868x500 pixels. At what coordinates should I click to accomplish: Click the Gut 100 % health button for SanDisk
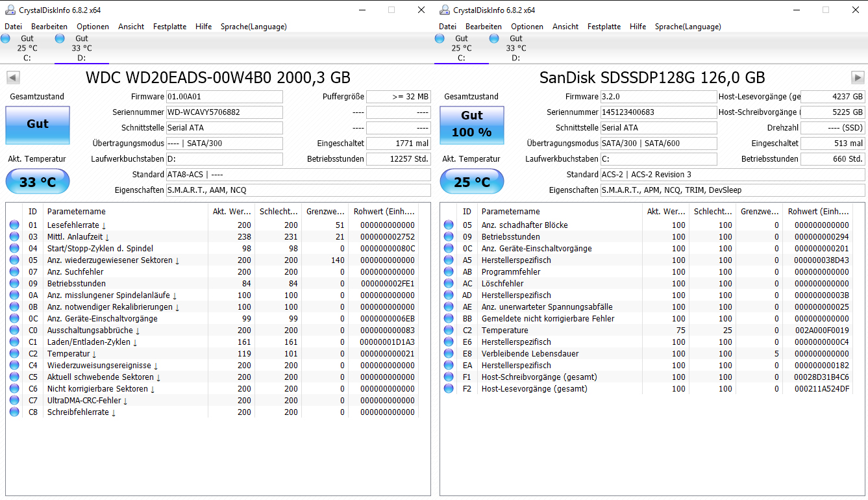[472, 125]
